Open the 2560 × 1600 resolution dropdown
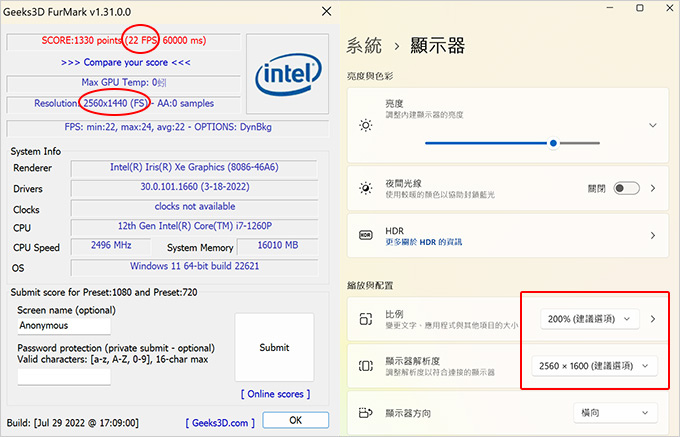Image resolution: width=680 pixels, height=437 pixels. (x=595, y=366)
